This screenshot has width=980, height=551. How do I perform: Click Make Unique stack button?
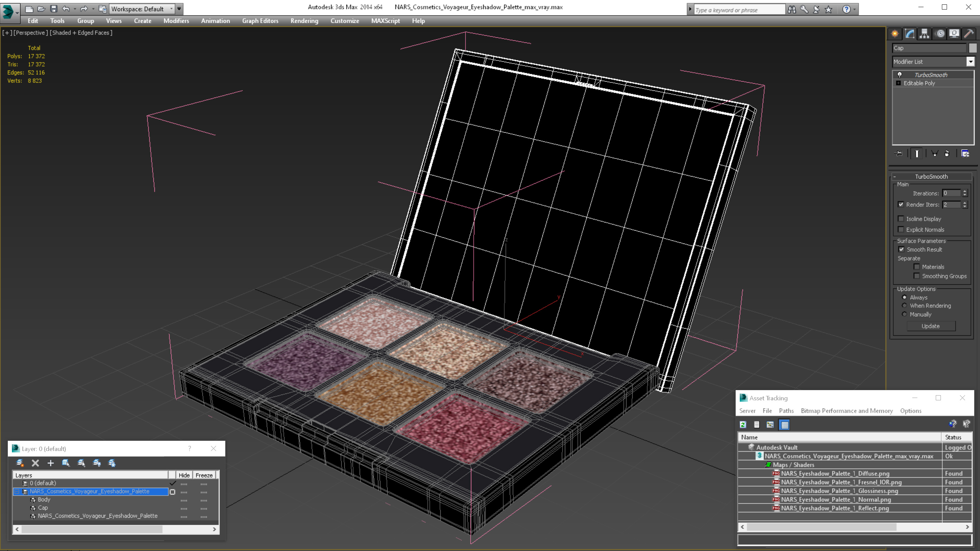pyautogui.click(x=934, y=154)
